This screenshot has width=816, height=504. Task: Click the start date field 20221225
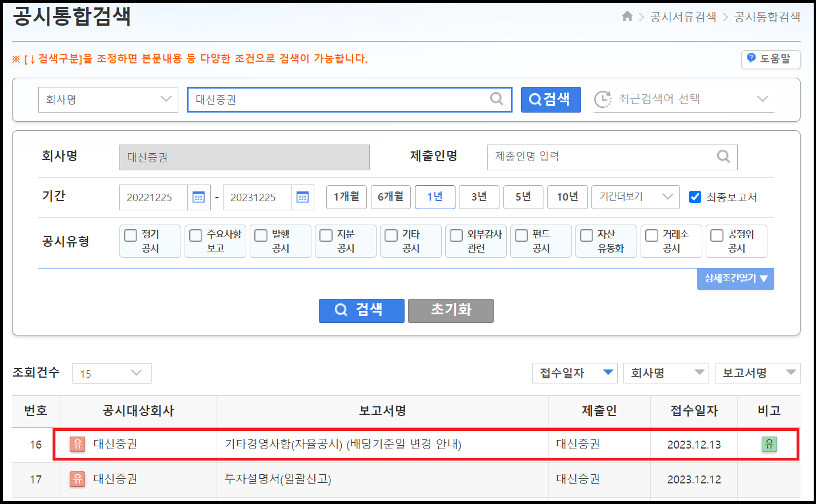[x=154, y=197]
